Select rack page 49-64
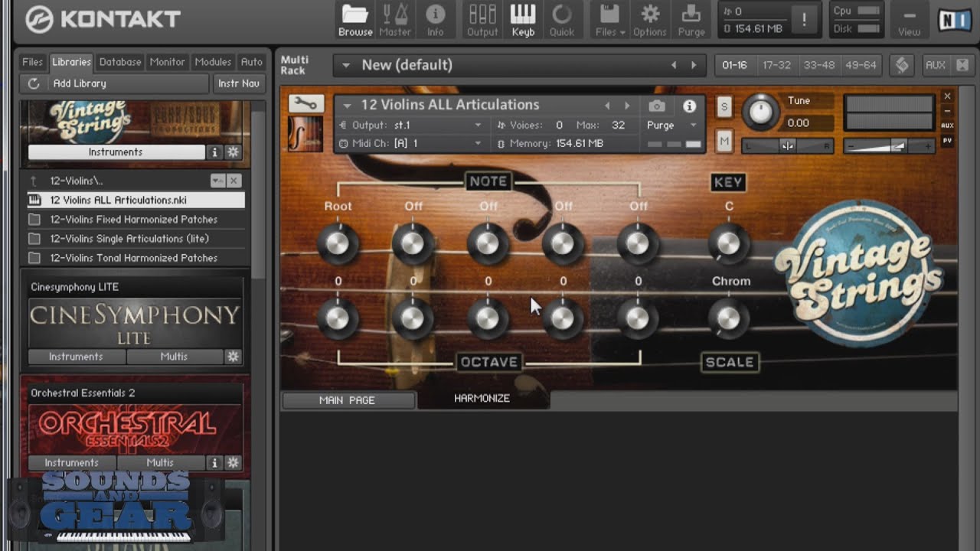 861,65
